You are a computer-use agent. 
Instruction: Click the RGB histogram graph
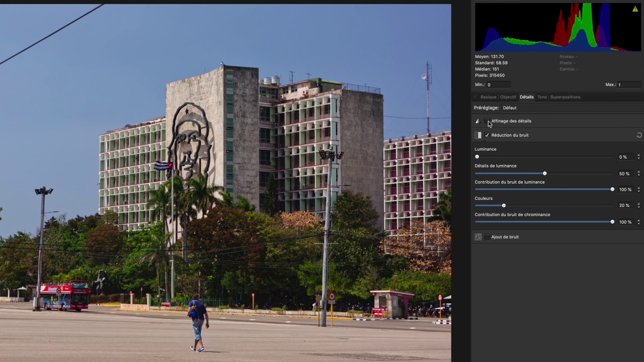tap(558, 27)
